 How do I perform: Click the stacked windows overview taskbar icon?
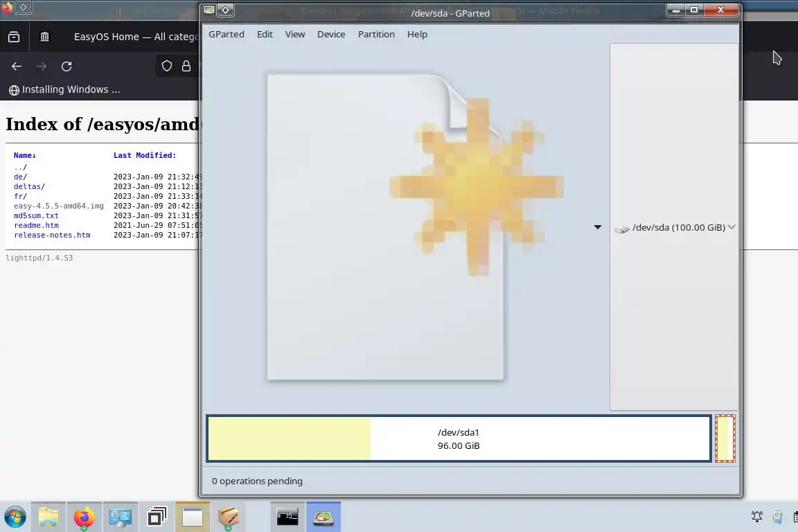[x=157, y=517]
